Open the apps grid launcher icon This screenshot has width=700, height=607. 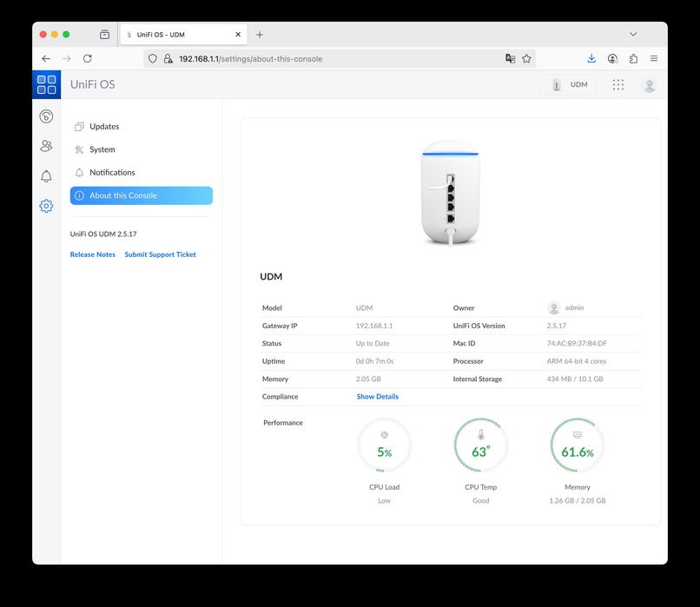[618, 85]
